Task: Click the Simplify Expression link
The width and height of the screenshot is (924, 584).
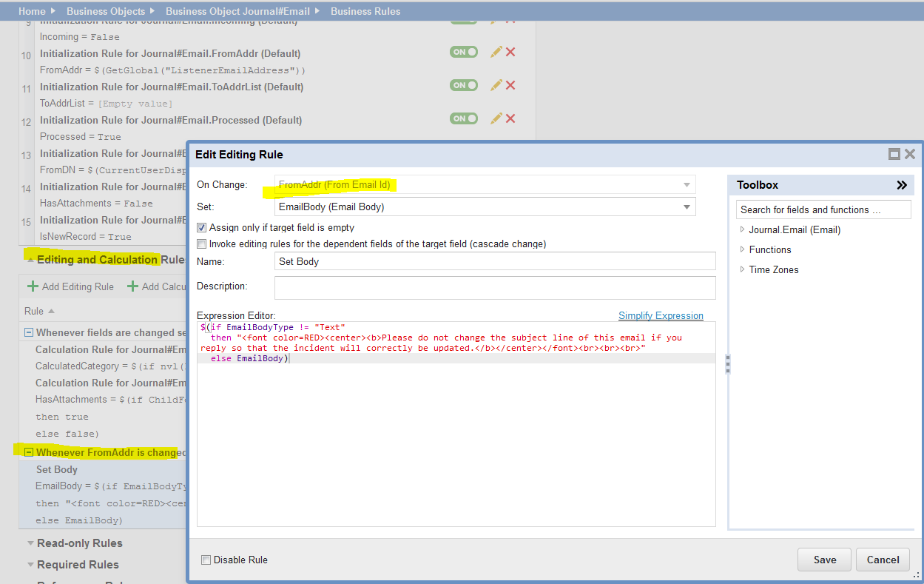Action: tap(661, 315)
